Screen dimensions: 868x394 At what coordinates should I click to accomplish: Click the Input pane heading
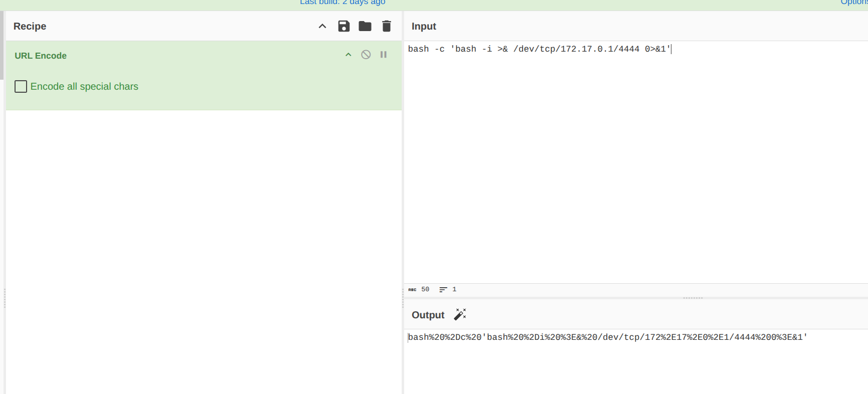coord(424,26)
